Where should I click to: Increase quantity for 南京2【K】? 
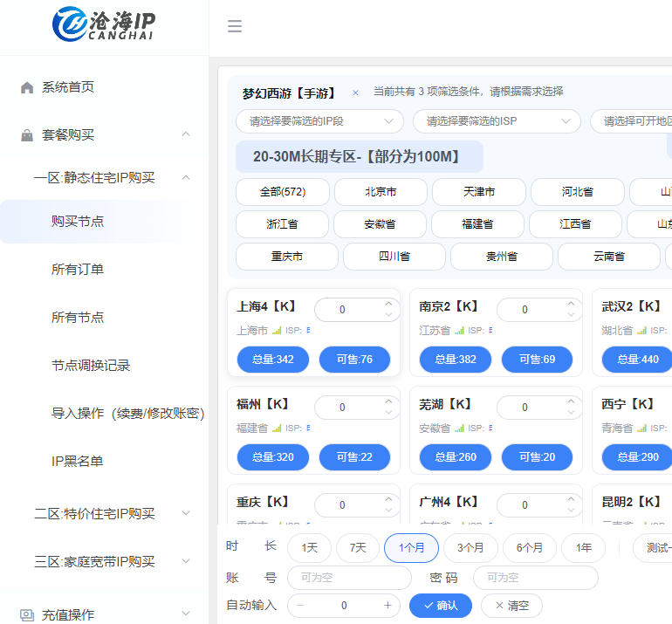pyautogui.click(x=571, y=304)
